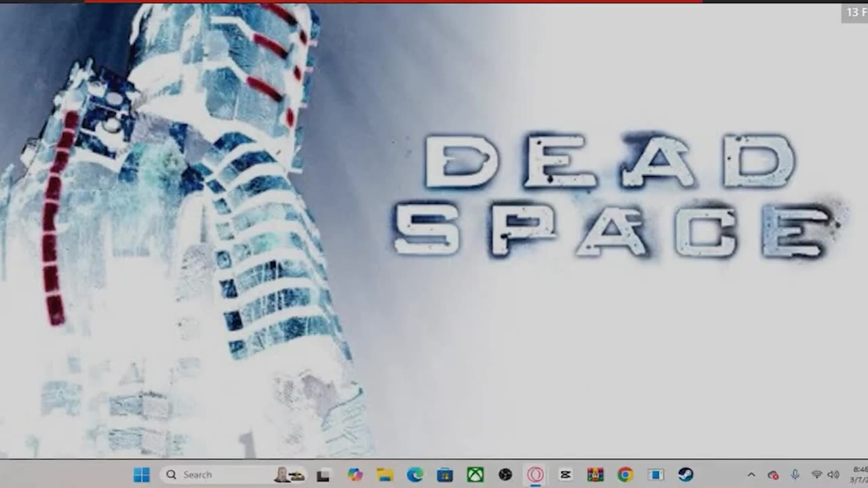
Task: Show hidden system tray icons
Action: click(x=751, y=475)
